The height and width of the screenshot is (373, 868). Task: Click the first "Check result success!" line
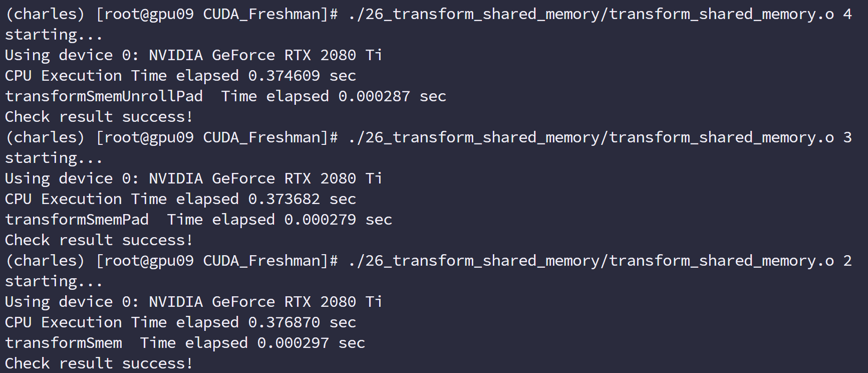(x=99, y=117)
